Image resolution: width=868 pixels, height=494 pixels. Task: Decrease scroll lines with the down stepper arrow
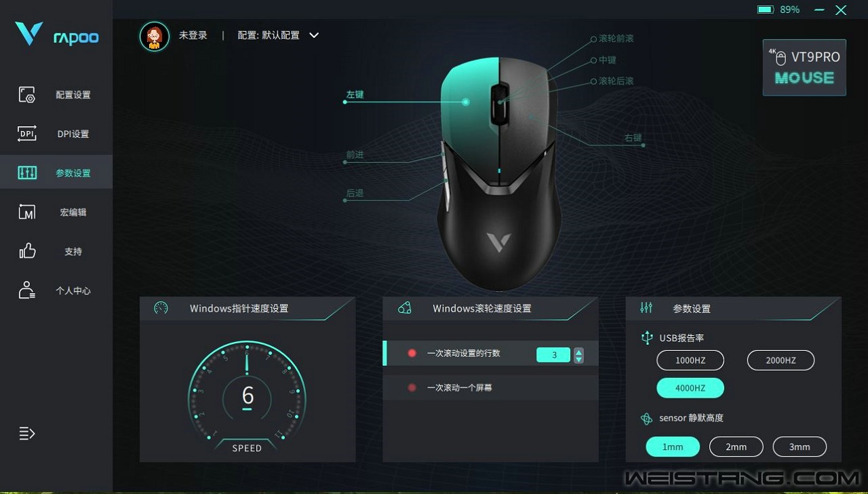(578, 359)
